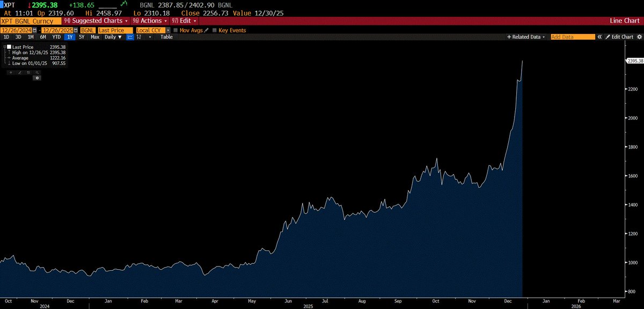Switch to the Table view

pyautogui.click(x=166, y=37)
